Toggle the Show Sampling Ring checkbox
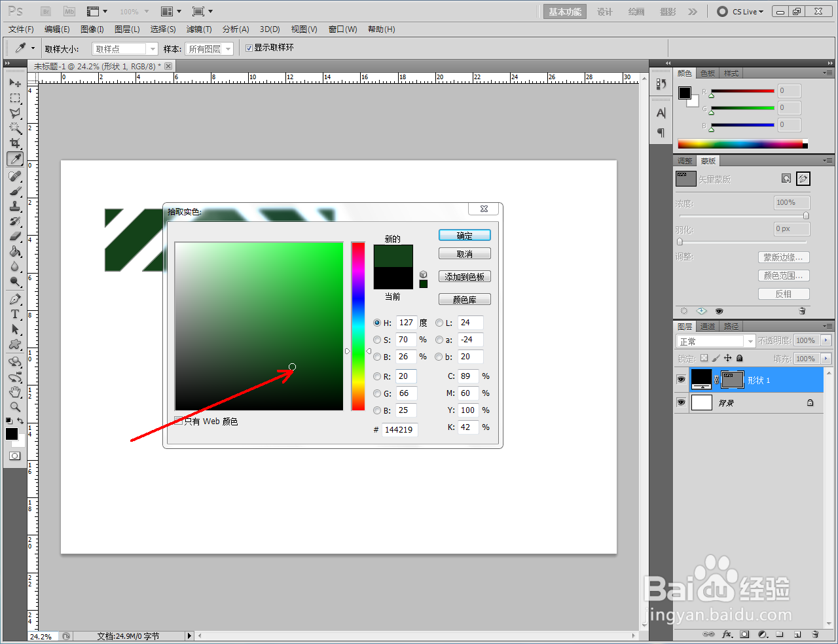 pos(249,48)
